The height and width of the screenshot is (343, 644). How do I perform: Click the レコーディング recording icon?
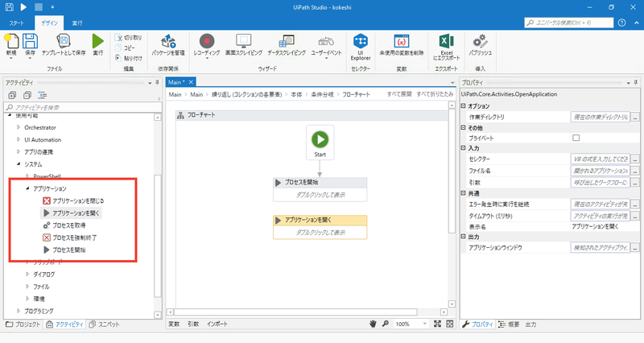(207, 41)
